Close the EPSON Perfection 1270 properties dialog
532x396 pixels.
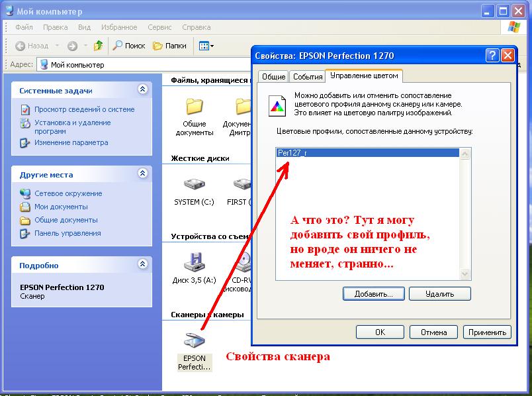point(508,55)
